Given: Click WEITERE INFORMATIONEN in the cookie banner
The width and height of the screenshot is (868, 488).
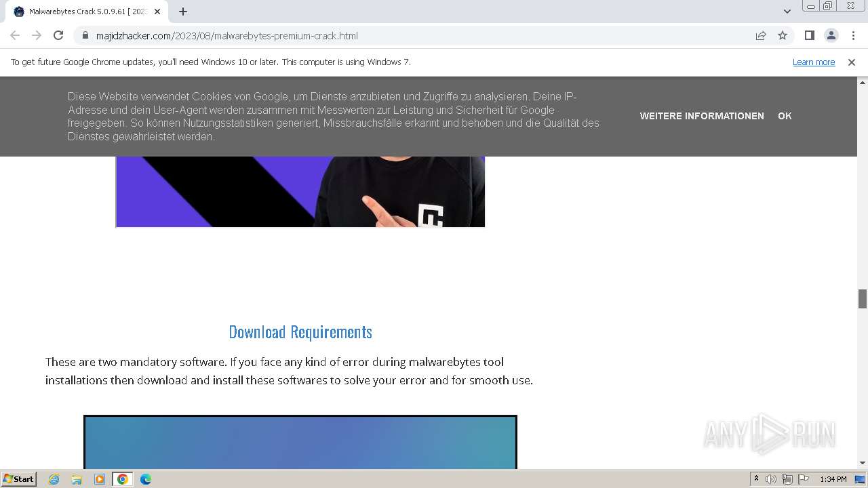Looking at the screenshot, I should tap(702, 116).
